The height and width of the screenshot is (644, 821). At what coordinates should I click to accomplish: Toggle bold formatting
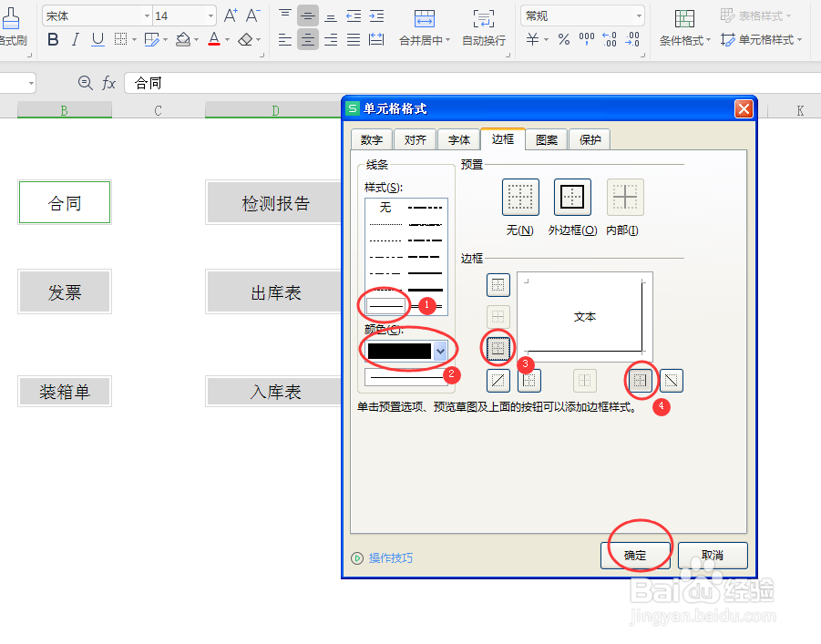(53, 39)
